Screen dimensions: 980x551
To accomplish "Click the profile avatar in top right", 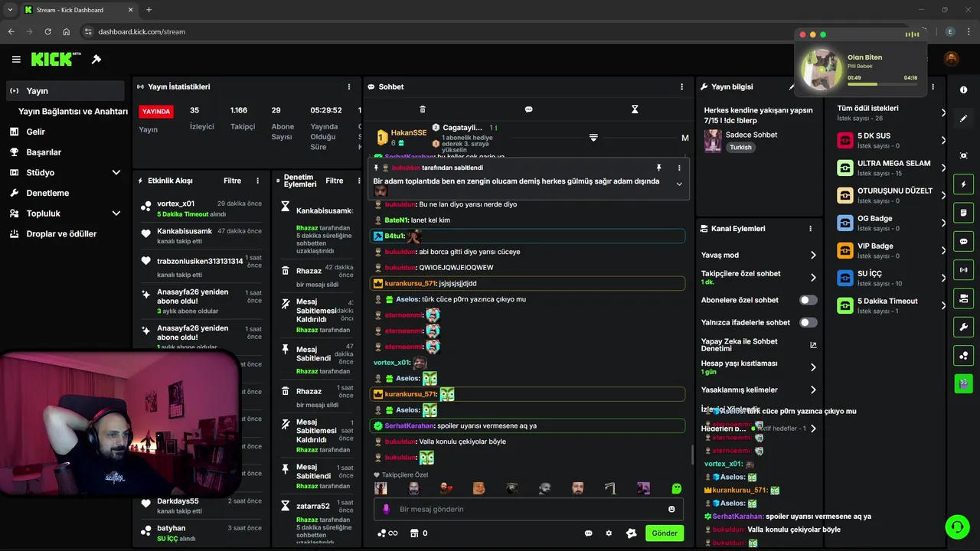I will click(951, 59).
